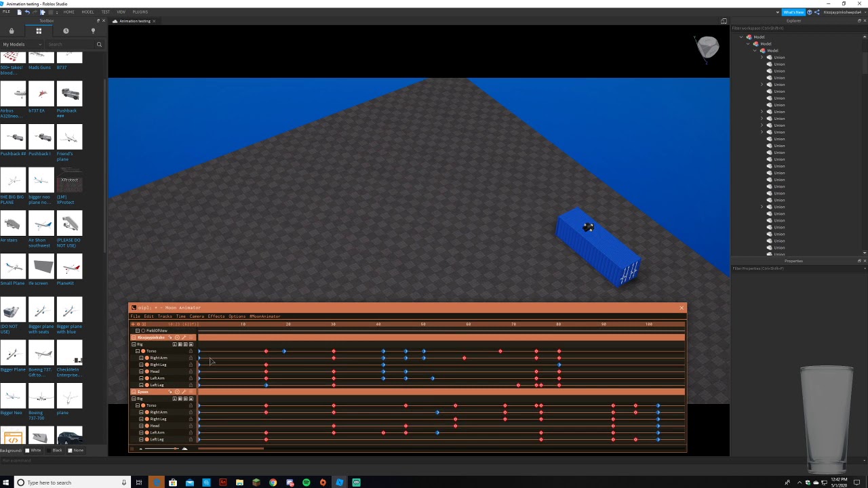Image resolution: width=868 pixels, height=488 pixels.
Task: Click first rig tool icon in Kicojaypinkshe Rig row
Action: tap(174, 344)
